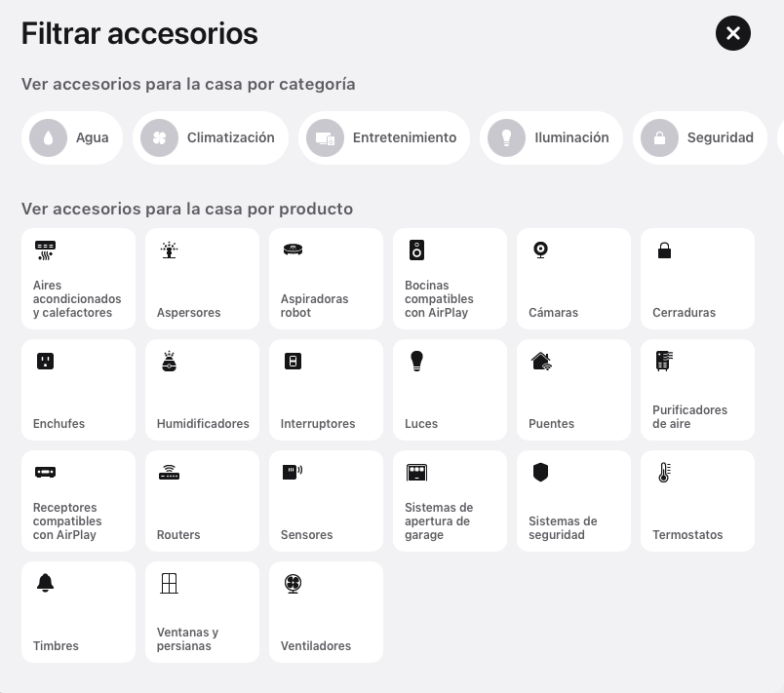Dismiss the Filtrar accesorios dialog
Screen dimensions: 784x693
(732, 33)
